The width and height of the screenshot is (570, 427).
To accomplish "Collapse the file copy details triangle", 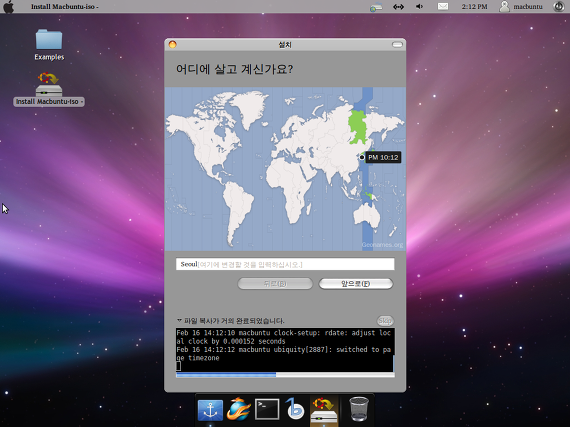I will pyautogui.click(x=179, y=321).
